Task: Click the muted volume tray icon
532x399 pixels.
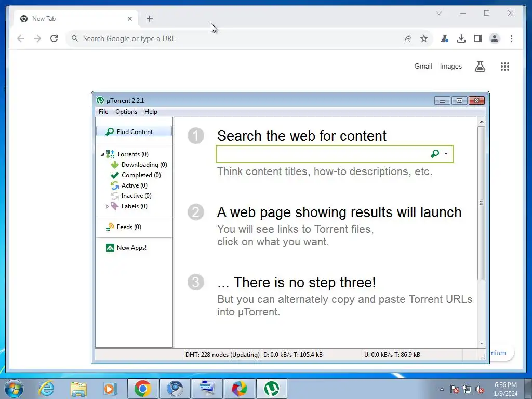Action: pos(480,390)
